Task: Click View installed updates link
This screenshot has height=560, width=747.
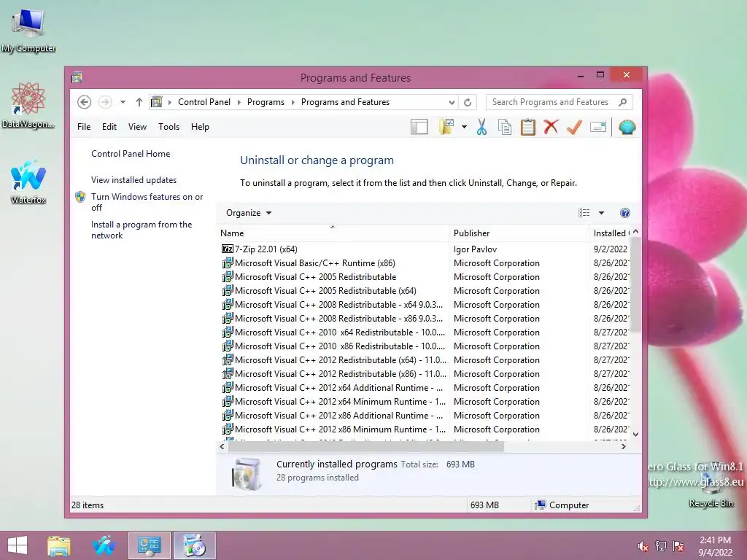Action: pos(134,180)
